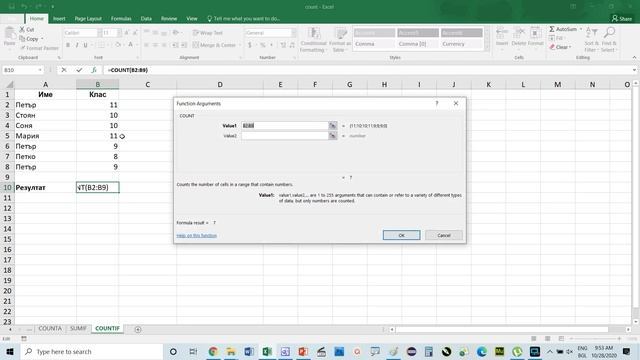Click the Share button
Viewport: 640px width, 360px height.
pos(622,18)
